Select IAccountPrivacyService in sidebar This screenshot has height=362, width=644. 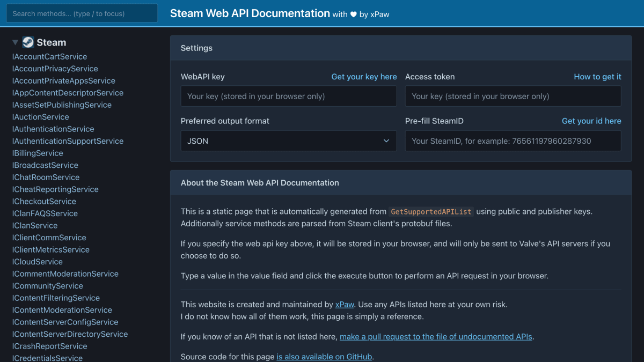pos(55,69)
